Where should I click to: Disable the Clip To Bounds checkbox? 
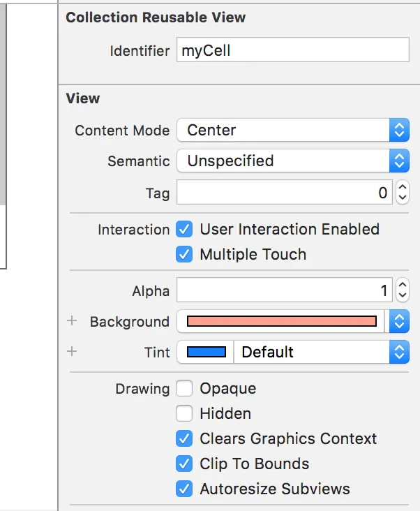[184, 464]
